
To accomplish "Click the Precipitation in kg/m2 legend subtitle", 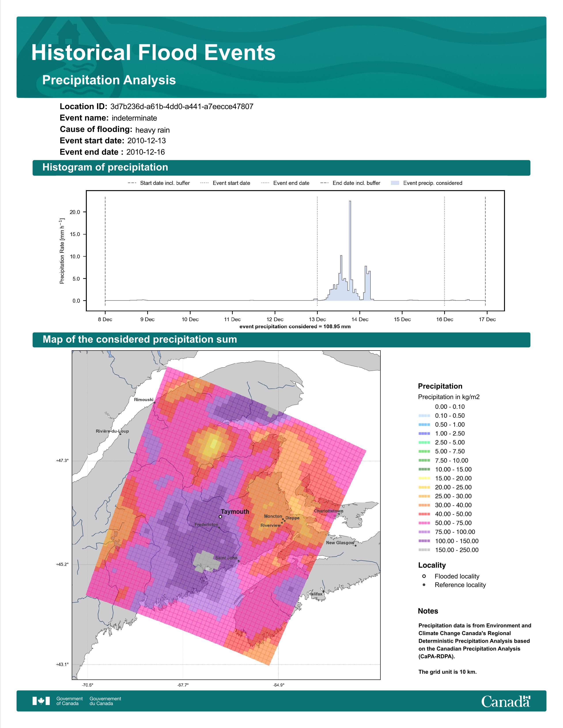I will click(x=449, y=397).
